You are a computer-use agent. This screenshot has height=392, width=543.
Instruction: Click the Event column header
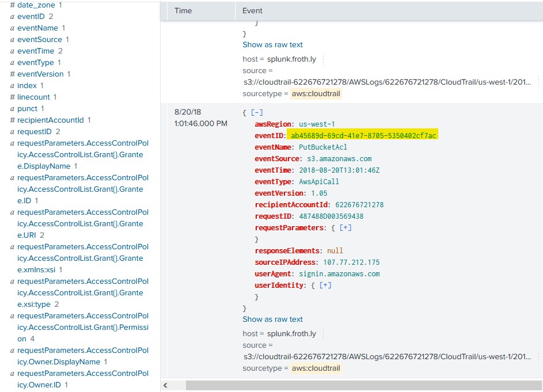tap(252, 10)
